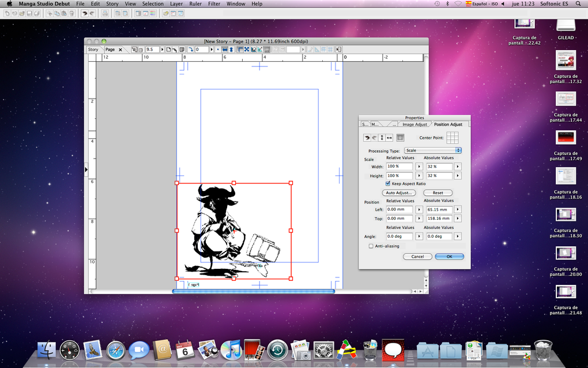Click the Paste clipboard icon in main toolbar
This screenshot has height=368, width=588.
(x=64, y=13)
